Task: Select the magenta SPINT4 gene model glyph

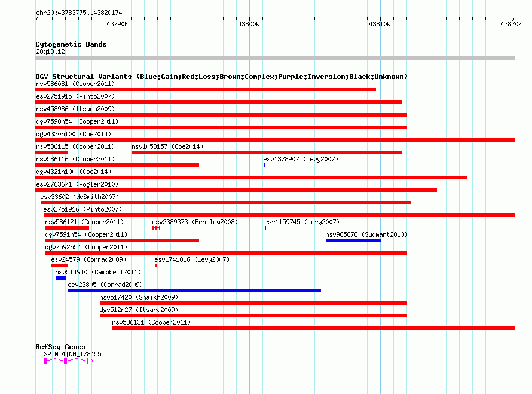Action: (x=69, y=361)
